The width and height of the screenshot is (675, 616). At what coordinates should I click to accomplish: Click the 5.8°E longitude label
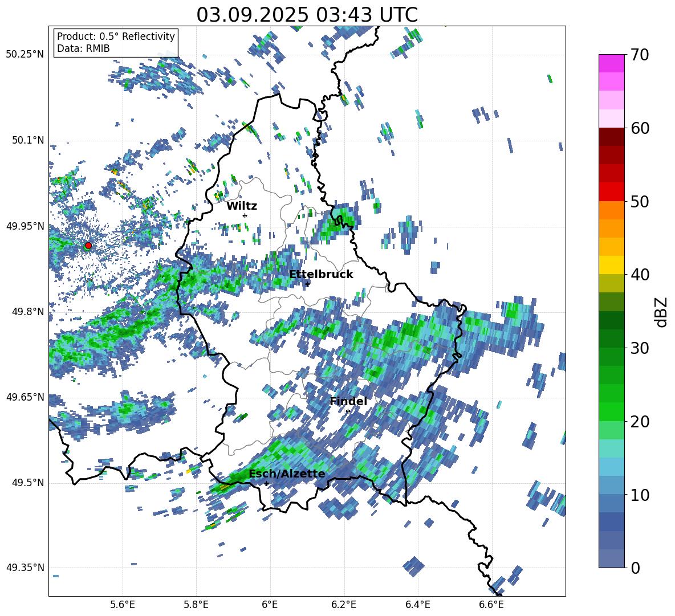point(196,605)
